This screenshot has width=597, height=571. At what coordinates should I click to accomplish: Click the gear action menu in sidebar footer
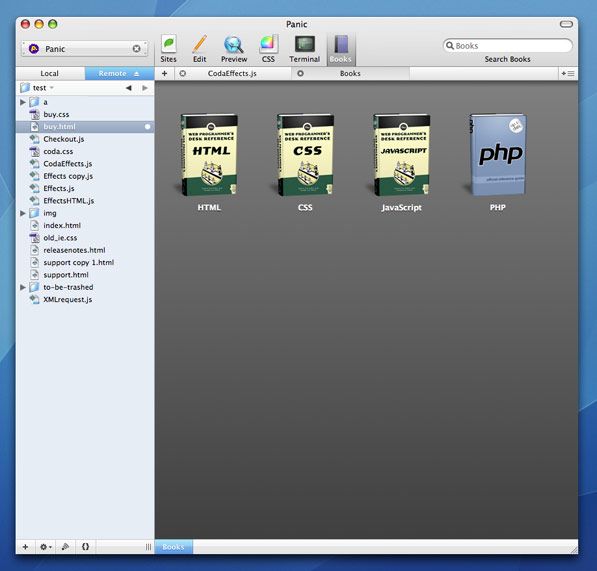(46, 547)
